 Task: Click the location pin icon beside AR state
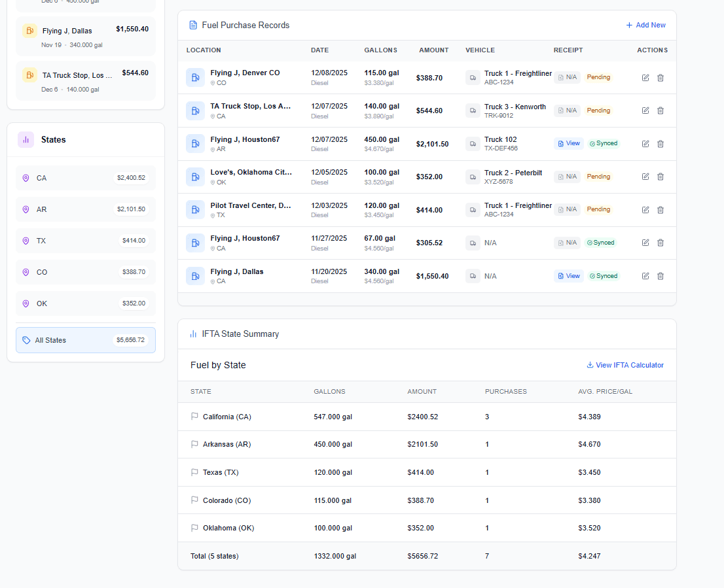coord(26,209)
